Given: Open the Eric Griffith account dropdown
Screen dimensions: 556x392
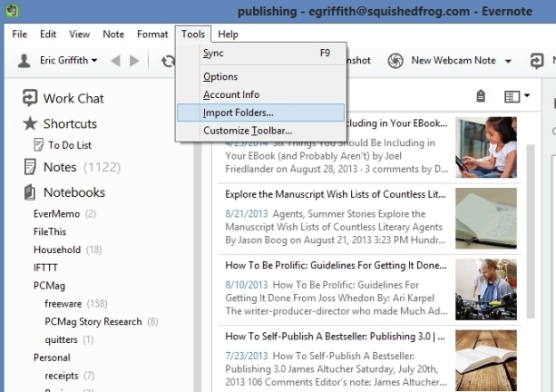Looking at the screenshot, I should pyautogui.click(x=68, y=60).
